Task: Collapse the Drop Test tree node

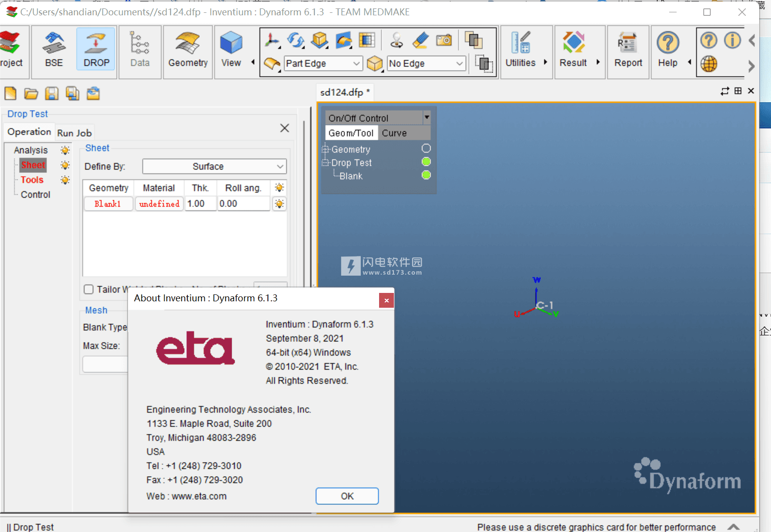Action: point(325,163)
